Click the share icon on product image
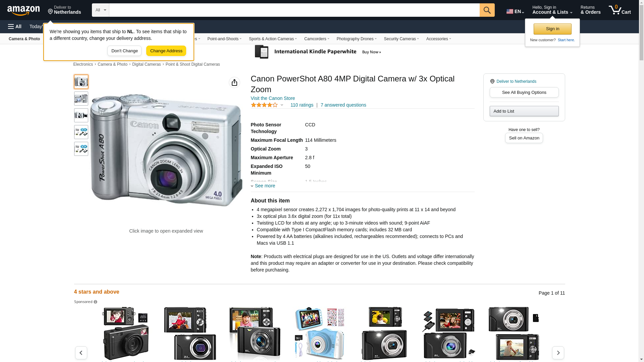 click(x=234, y=82)
